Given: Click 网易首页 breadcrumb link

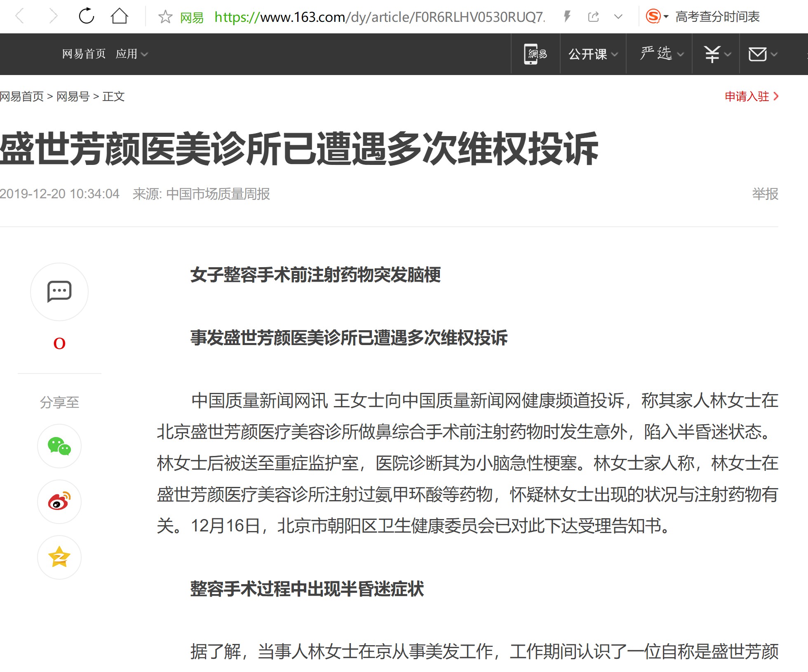Looking at the screenshot, I should (x=21, y=96).
